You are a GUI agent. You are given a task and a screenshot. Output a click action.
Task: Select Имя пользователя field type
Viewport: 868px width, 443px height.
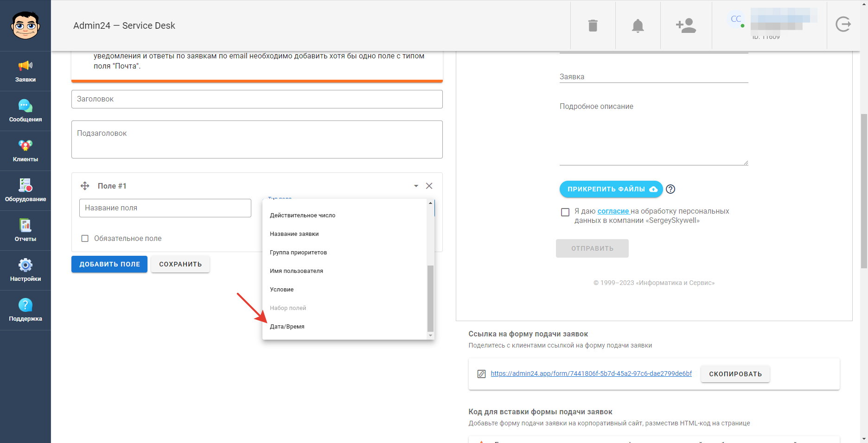345,271
